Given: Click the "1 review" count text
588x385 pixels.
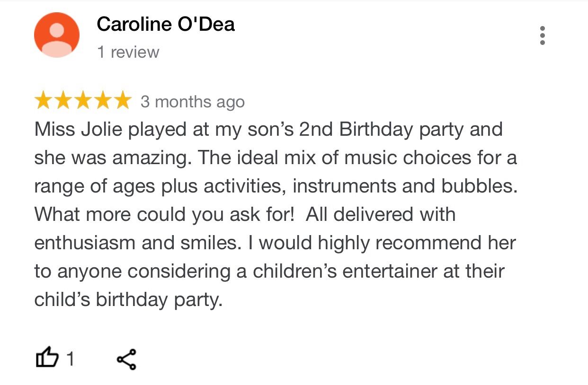Looking at the screenshot, I should pyautogui.click(x=128, y=52).
